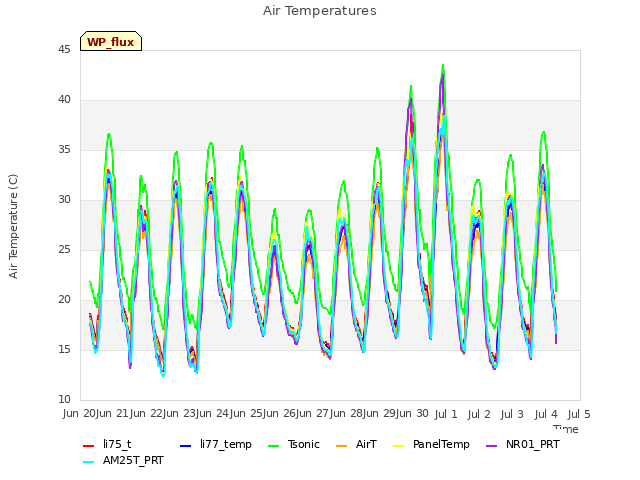Click the Time x-axis title

(x=566, y=429)
